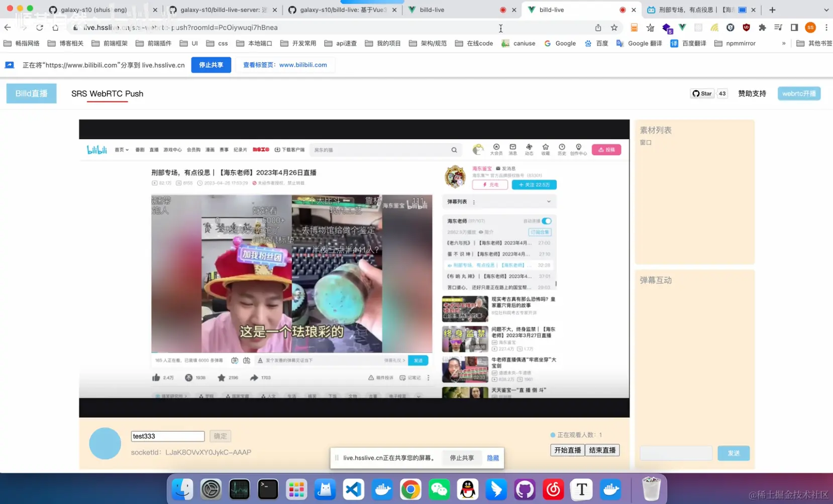Toggle the browser side panel

pos(794,28)
